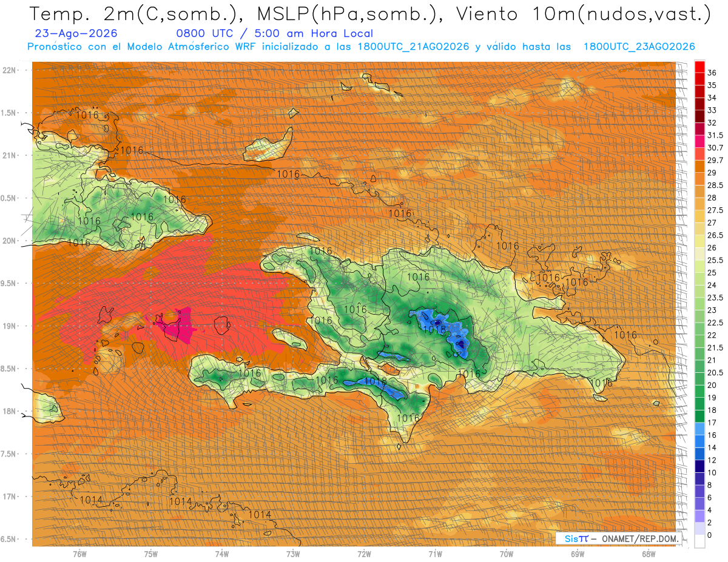The image size is (728, 562).
Task: Click the latitude axis label 19N
Action: tap(10, 326)
